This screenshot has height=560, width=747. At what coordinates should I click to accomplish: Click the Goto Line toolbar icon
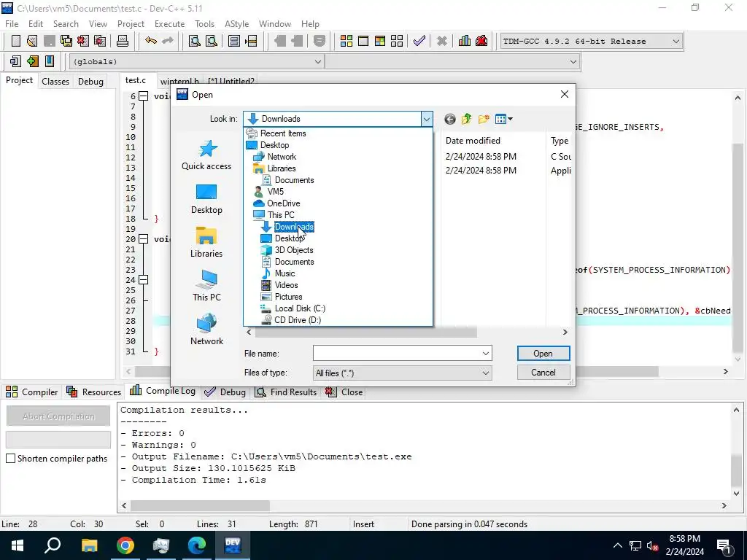(251, 41)
